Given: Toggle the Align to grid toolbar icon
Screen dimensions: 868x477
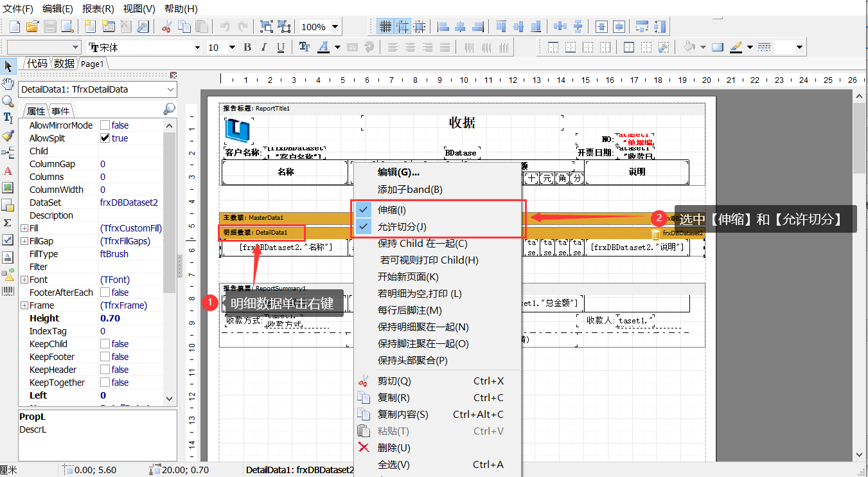Looking at the screenshot, I should [x=402, y=26].
